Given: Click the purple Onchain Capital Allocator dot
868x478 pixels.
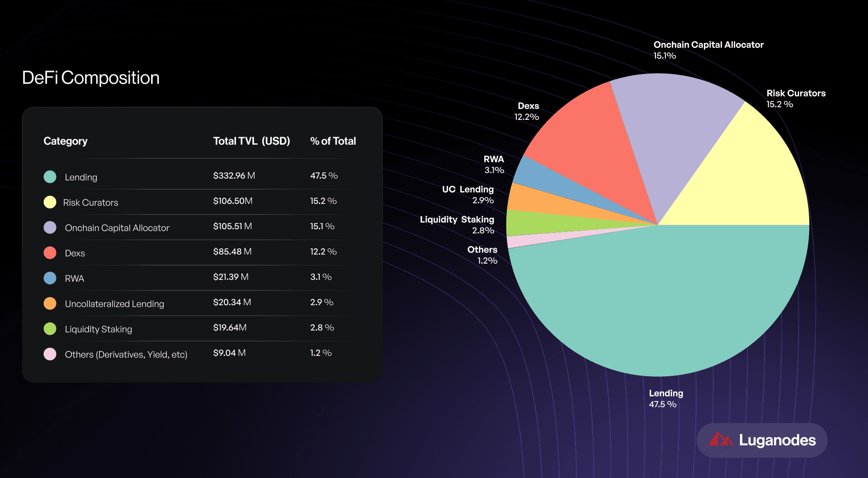Looking at the screenshot, I should click(50, 227).
